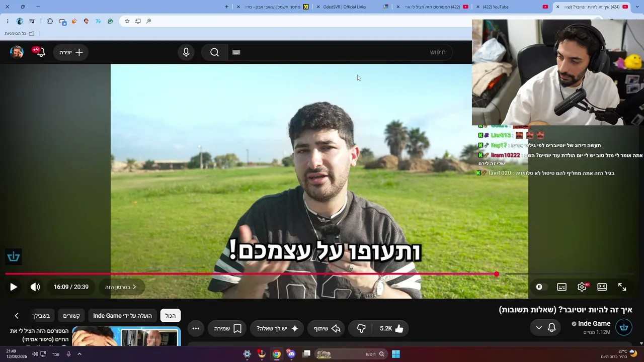
Task: Bookmark this page with star icon
Action: (x=127, y=21)
